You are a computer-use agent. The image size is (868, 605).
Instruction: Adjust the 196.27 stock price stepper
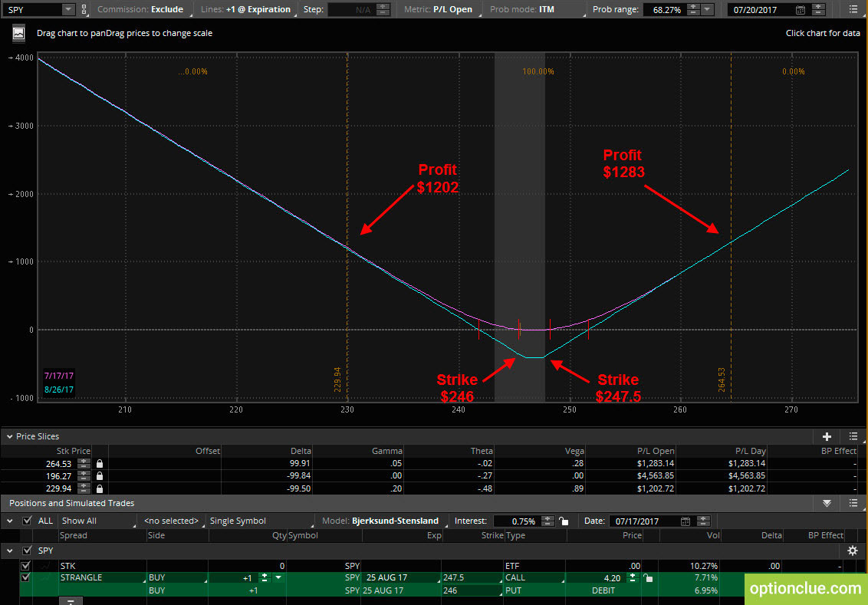click(x=84, y=476)
